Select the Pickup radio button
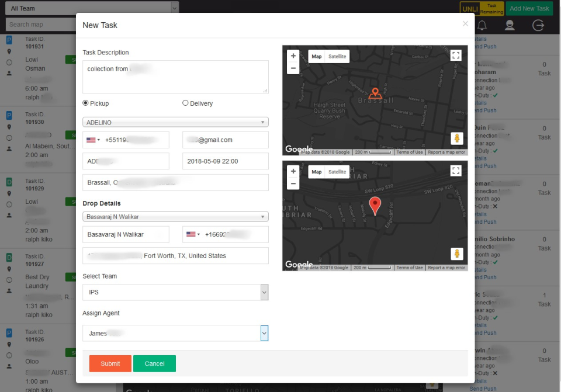 [85, 103]
